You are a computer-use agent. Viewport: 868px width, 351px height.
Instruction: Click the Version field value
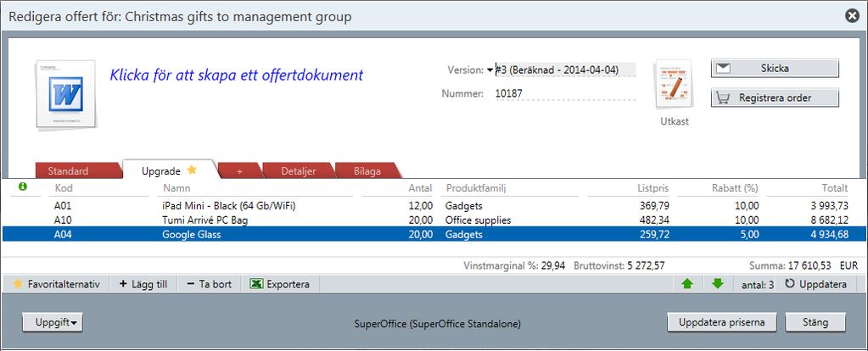click(x=565, y=70)
